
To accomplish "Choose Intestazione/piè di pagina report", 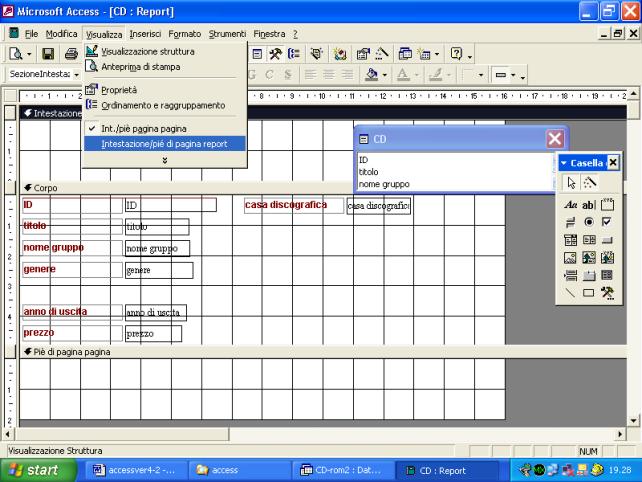I will (164, 143).
